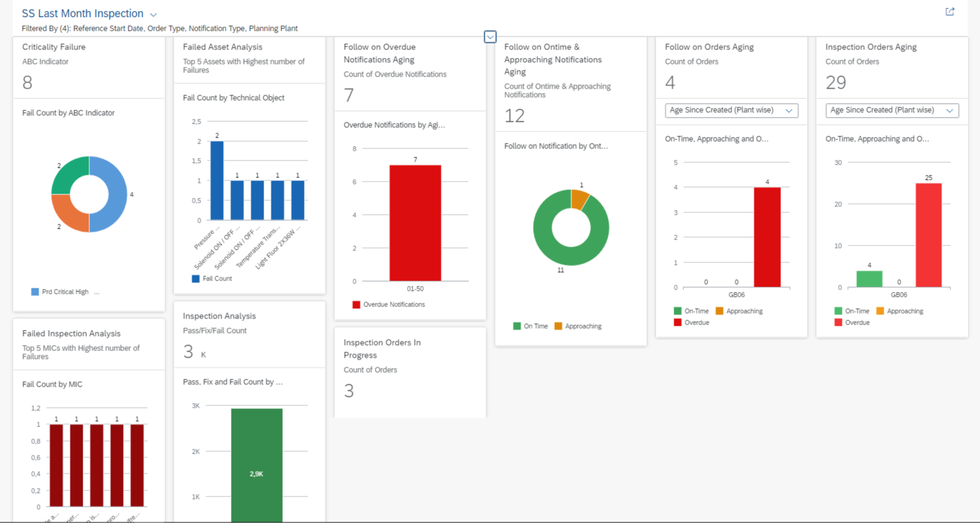Click the Fail Count legend swatch
The width and height of the screenshot is (980, 523).
[195, 279]
